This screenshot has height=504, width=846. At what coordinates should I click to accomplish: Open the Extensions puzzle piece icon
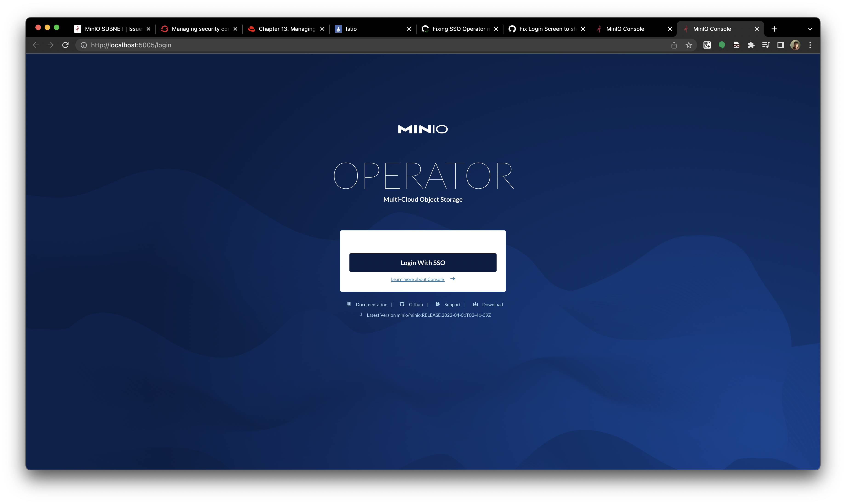751,45
